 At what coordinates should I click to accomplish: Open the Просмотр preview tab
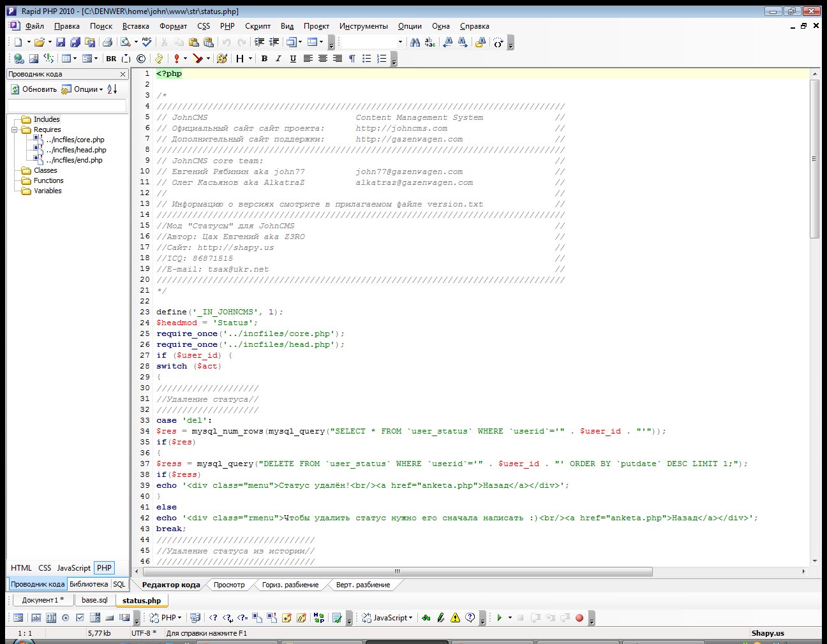229,585
